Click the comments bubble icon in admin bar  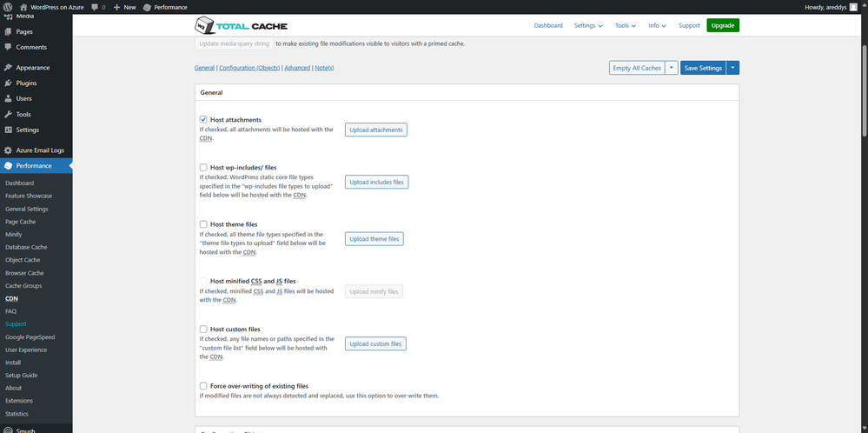tap(95, 7)
